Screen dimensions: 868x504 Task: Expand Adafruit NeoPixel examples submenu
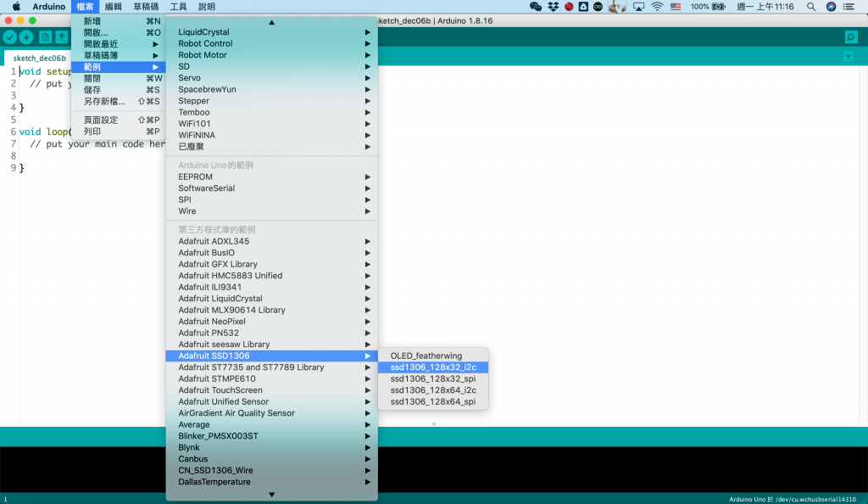click(x=272, y=322)
